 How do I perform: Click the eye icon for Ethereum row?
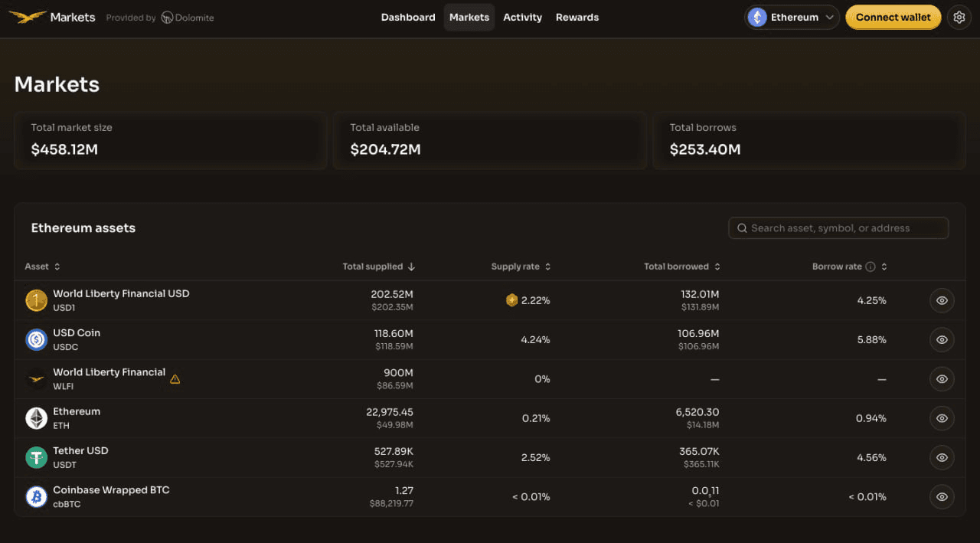(942, 418)
